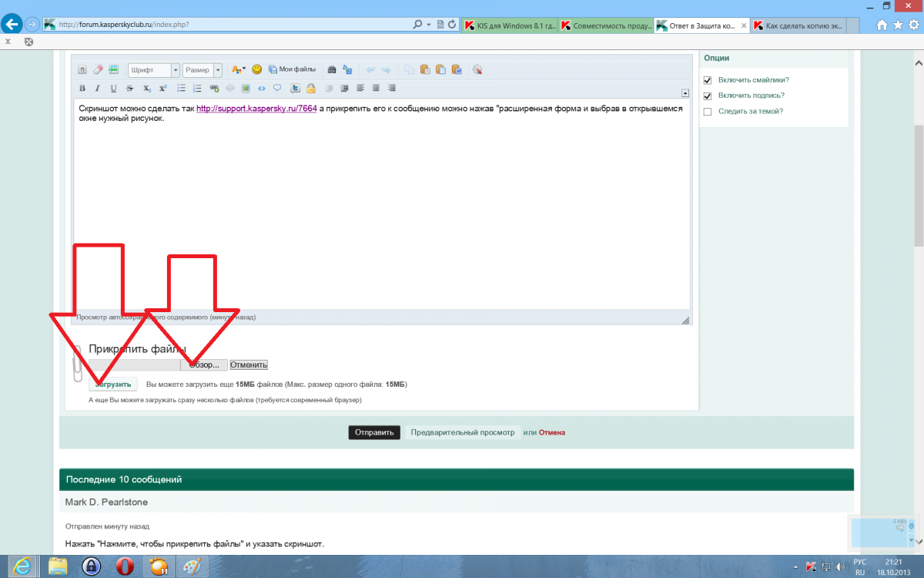Open the support.kaspersky.ru/7664 link
The height and width of the screenshot is (578, 924).
click(256, 109)
